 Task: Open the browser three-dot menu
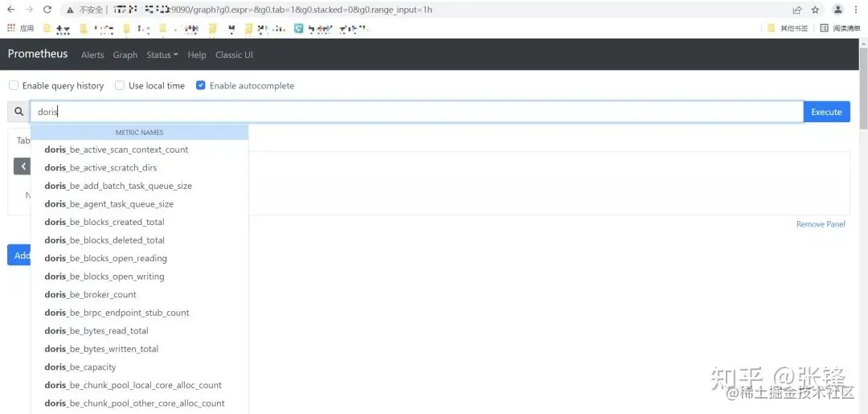[856, 10]
